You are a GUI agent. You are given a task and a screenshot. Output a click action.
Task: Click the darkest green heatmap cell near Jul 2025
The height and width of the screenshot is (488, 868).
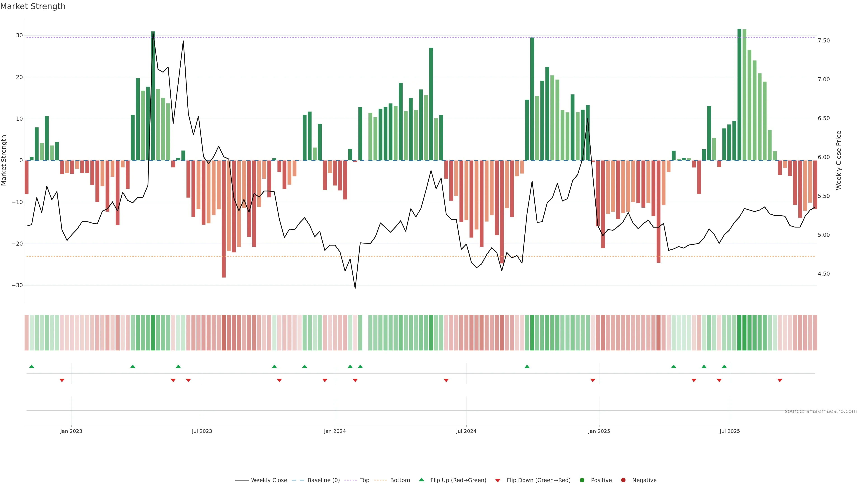coord(739,333)
